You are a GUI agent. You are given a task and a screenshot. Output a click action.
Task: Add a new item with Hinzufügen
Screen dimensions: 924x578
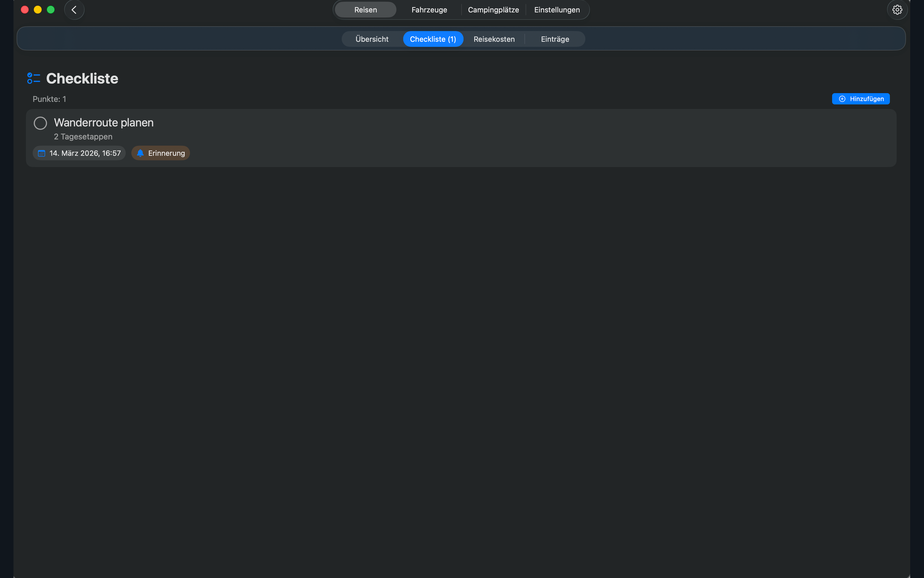[x=860, y=99]
